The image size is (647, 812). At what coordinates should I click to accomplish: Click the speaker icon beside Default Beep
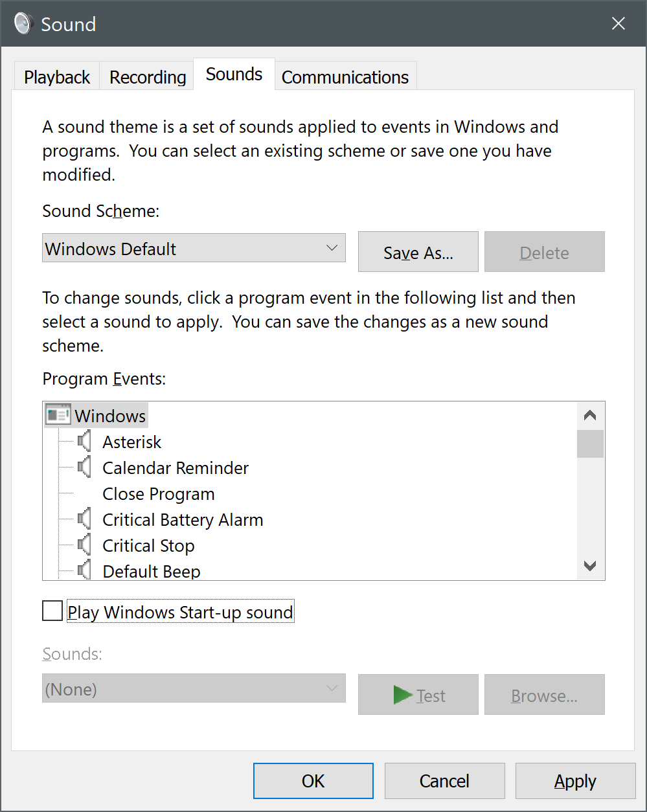pos(84,570)
